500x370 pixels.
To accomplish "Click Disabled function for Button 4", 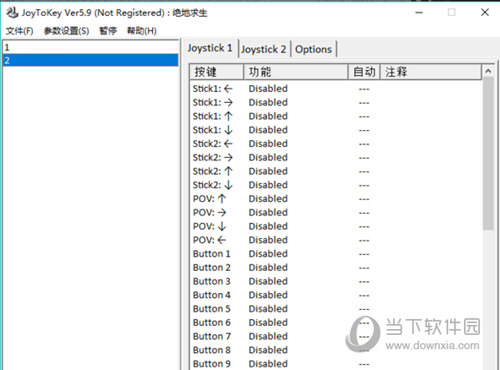I will click(x=268, y=295).
